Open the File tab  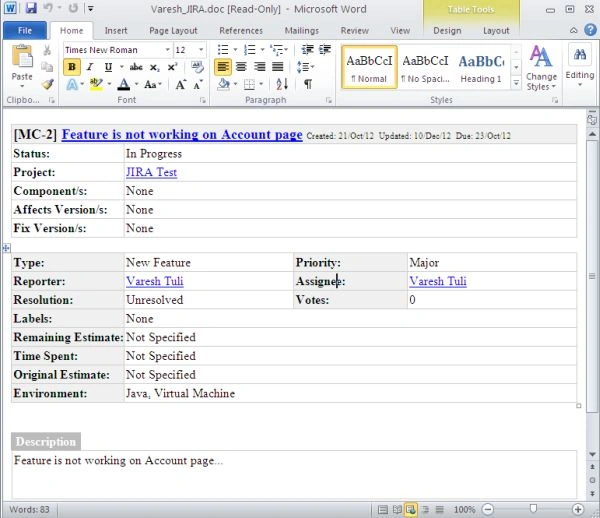(25, 31)
